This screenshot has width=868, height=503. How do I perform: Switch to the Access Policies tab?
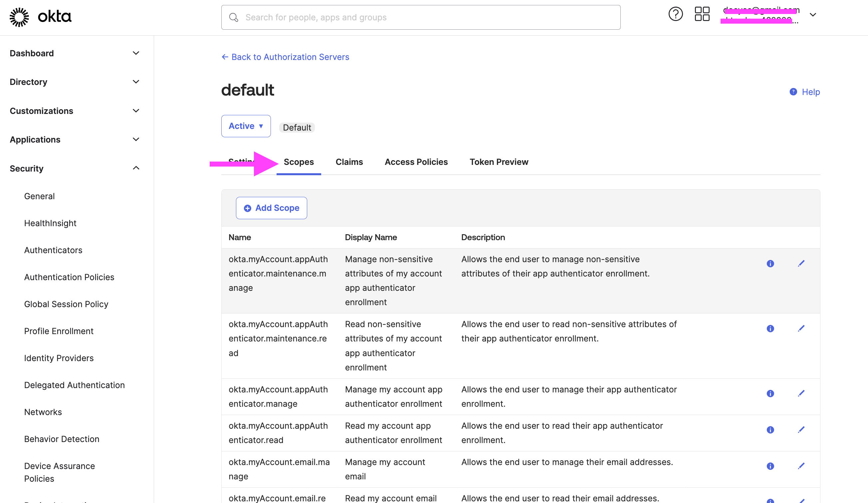[x=416, y=162]
